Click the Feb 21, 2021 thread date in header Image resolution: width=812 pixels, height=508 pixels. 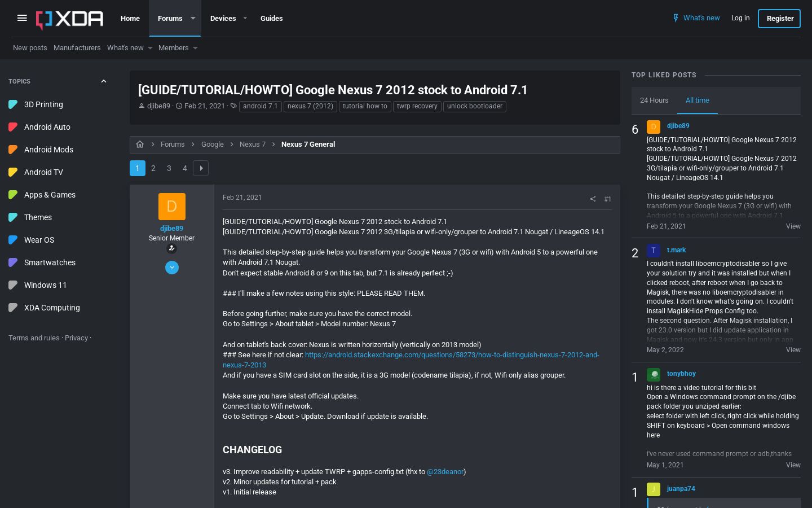[204, 106]
